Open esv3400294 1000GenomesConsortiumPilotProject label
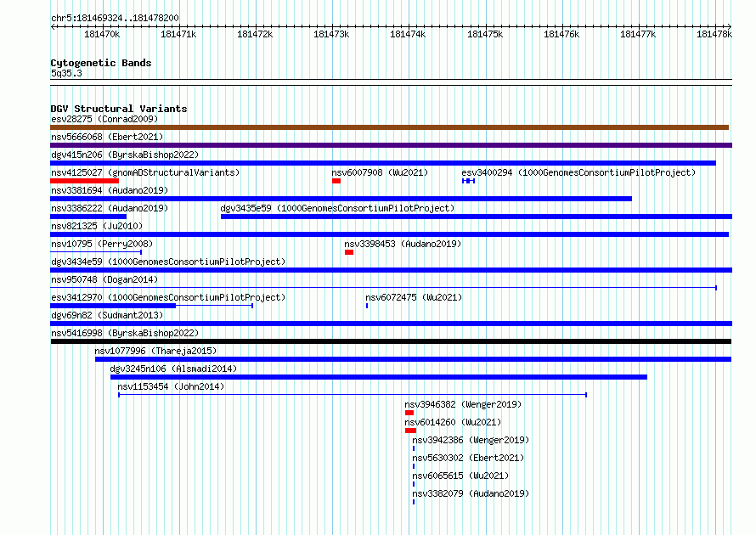This screenshot has width=756, height=535. [578, 172]
